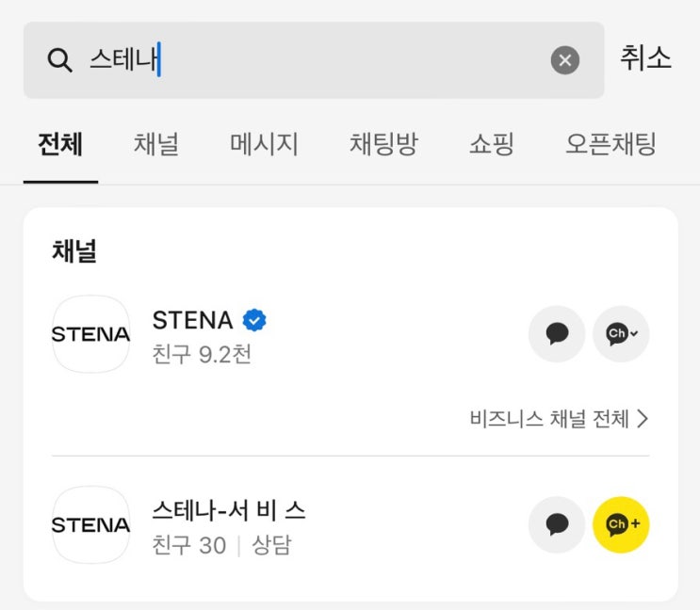Open the STENA channel name
The image size is (700, 610).
click(192, 321)
